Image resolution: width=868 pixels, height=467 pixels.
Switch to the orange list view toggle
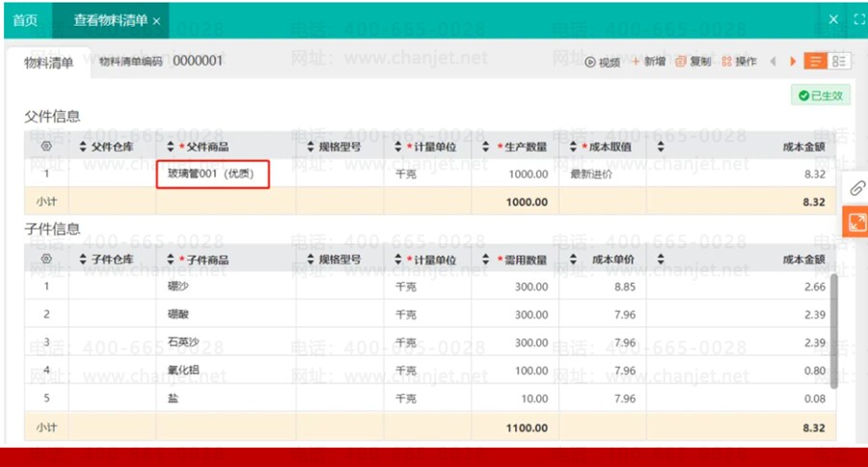tap(815, 62)
